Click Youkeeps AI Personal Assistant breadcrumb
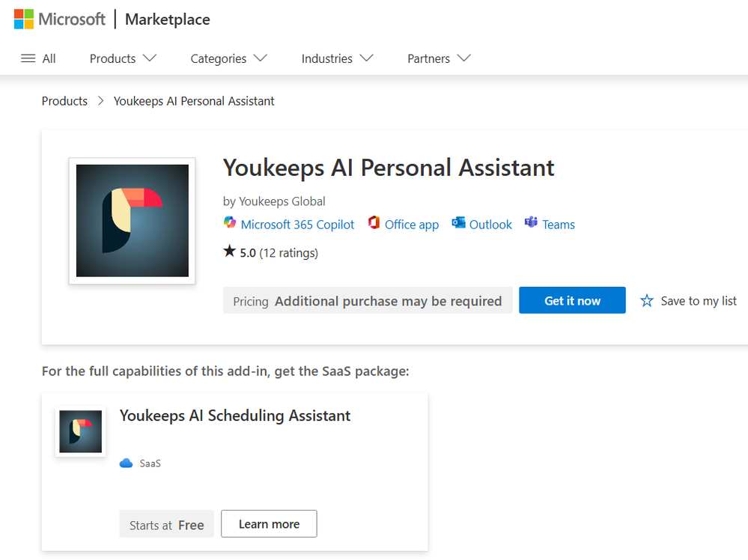 click(194, 101)
